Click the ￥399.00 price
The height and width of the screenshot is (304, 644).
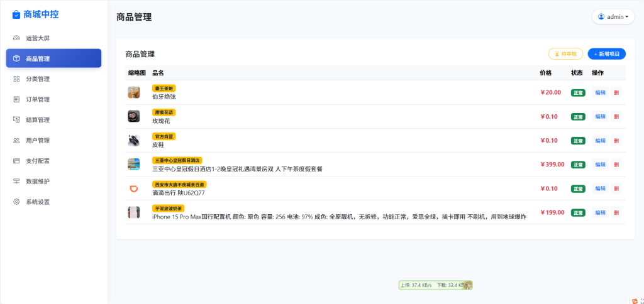coord(552,165)
